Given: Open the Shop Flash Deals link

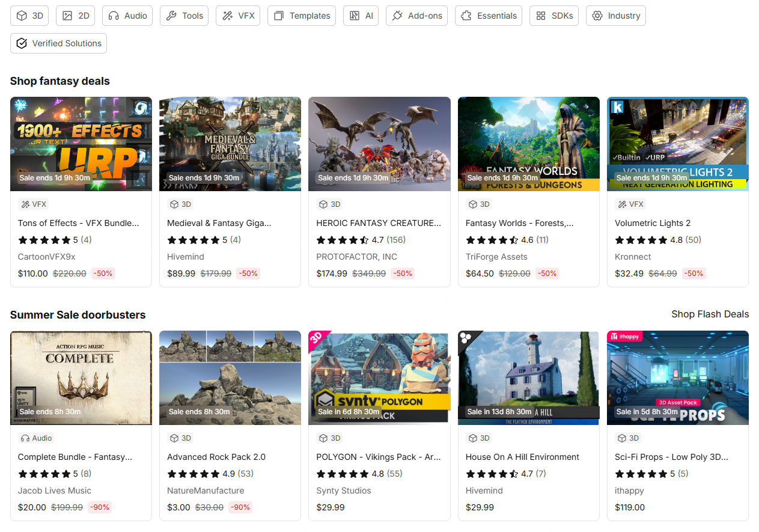Looking at the screenshot, I should pos(710,314).
